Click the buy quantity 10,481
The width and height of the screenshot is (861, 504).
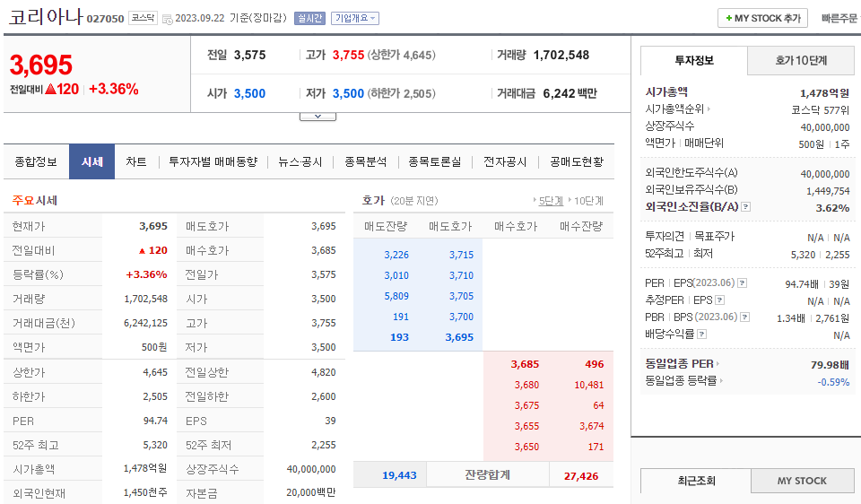[589, 385]
